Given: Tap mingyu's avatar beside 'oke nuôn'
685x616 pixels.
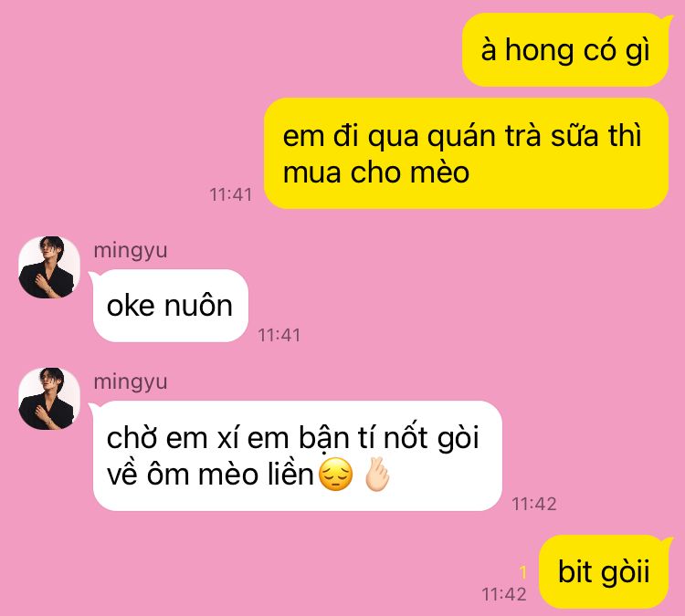Looking at the screenshot, I should (x=49, y=267).
